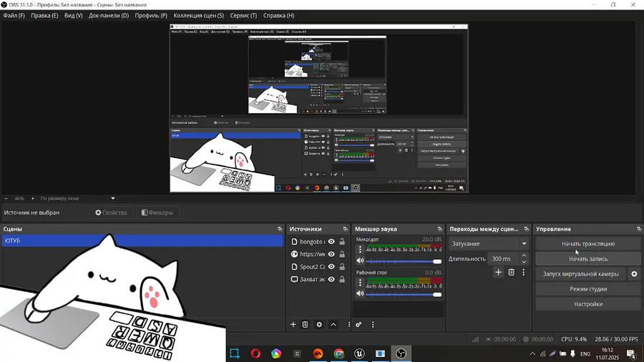Click Начать трансляцию button
644x362 pixels.
tap(588, 244)
